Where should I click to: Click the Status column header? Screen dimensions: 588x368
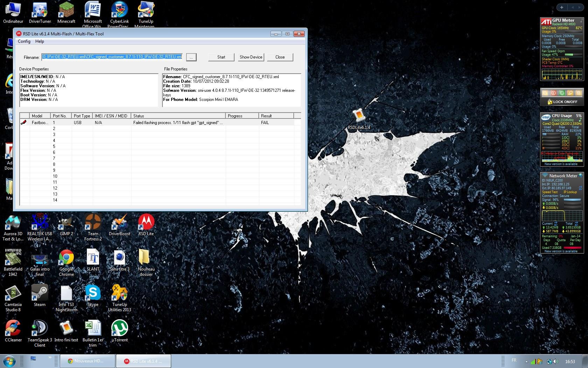pos(178,116)
